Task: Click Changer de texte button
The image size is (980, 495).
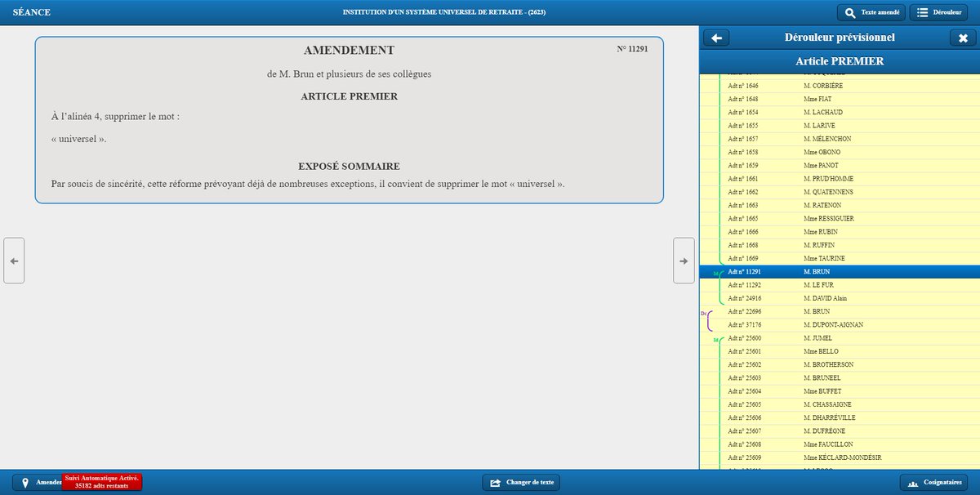Action: pos(521,482)
